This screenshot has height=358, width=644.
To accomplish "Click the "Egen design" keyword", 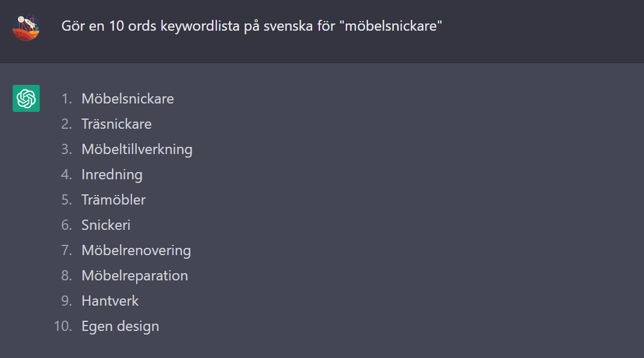I will [x=120, y=327].
